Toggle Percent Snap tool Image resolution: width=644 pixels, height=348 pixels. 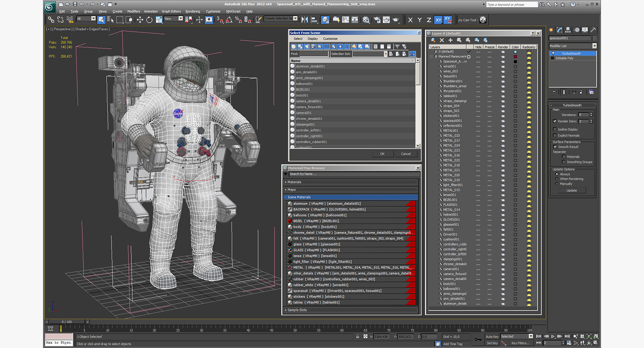pos(238,20)
